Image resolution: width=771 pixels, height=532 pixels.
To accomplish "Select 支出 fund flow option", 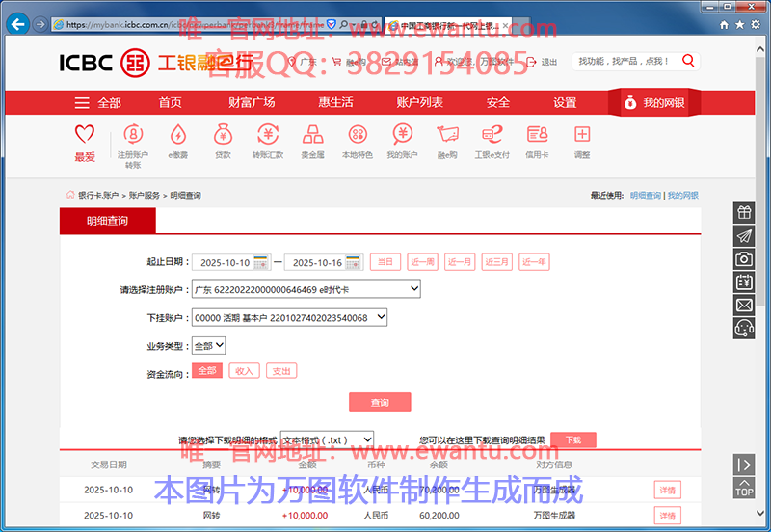I will click(x=281, y=371).
